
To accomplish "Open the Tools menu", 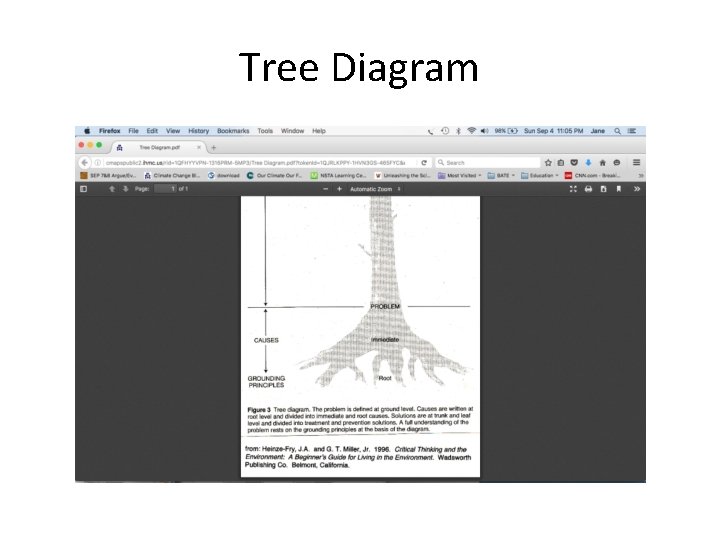I will click(265, 131).
